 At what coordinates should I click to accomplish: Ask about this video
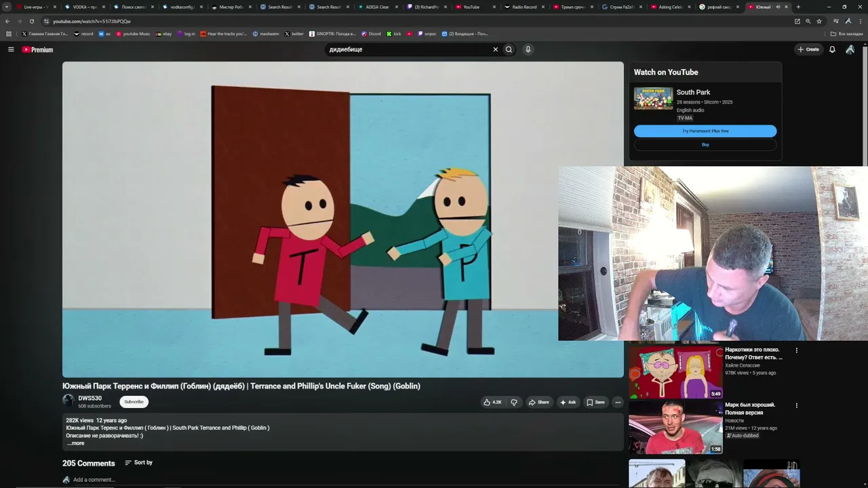pyautogui.click(x=568, y=402)
